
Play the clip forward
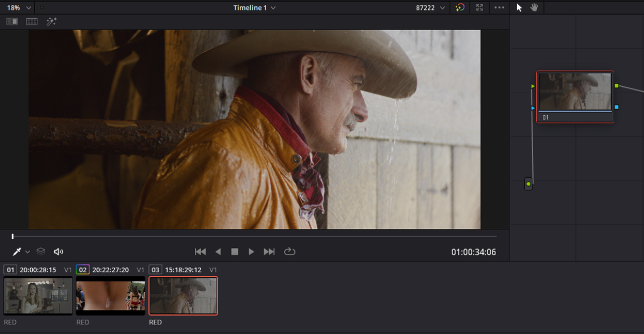point(251,252)
